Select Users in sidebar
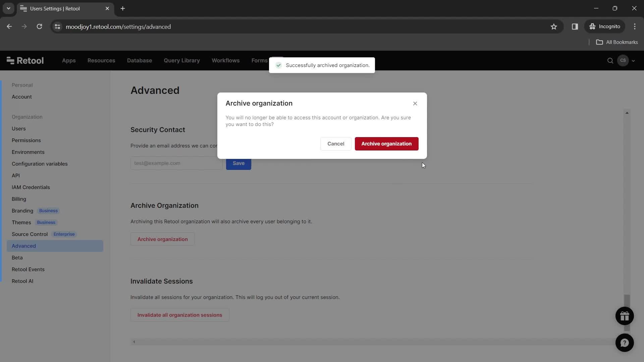The height and width of the screenshot is (362, 644). point(19,129)
